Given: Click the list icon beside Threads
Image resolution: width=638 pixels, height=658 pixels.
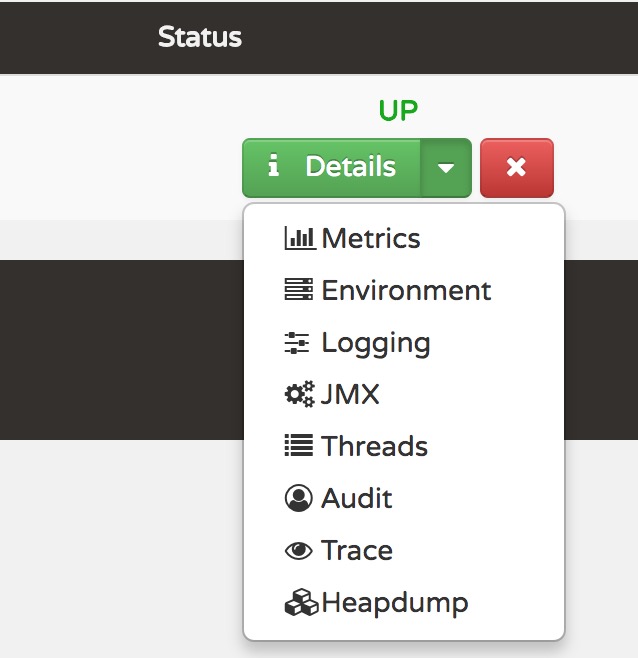Looking at the screenshot, I should [298, 445].
